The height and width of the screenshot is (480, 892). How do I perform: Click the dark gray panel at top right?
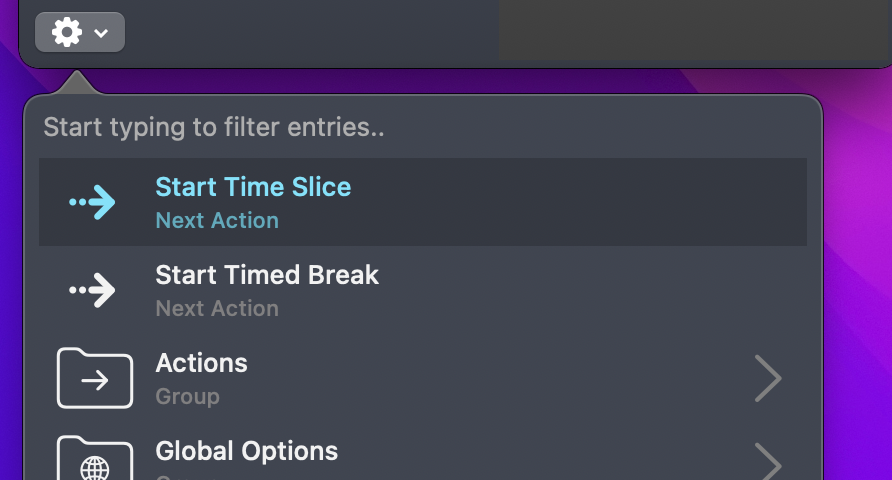(695, 30)
